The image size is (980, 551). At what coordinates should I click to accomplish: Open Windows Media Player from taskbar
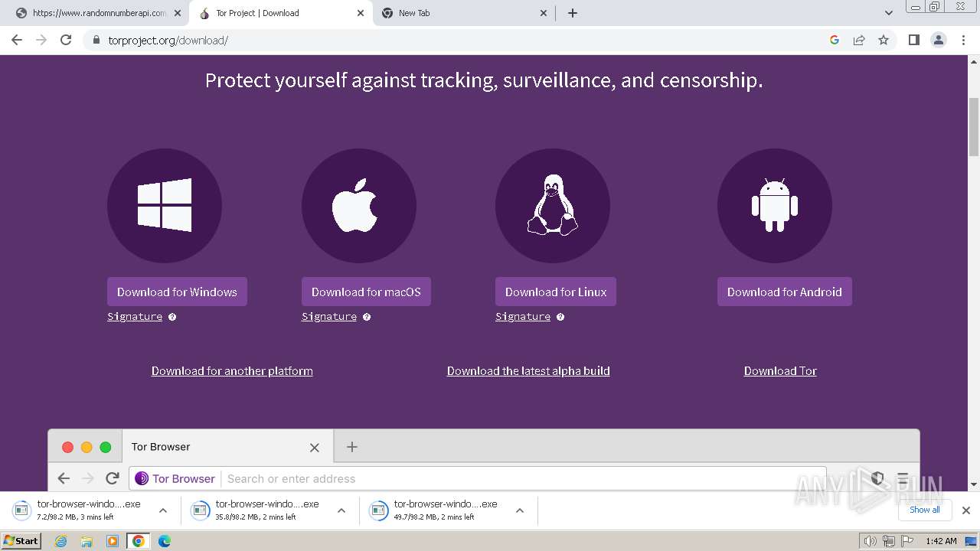(x=113, y=541)
